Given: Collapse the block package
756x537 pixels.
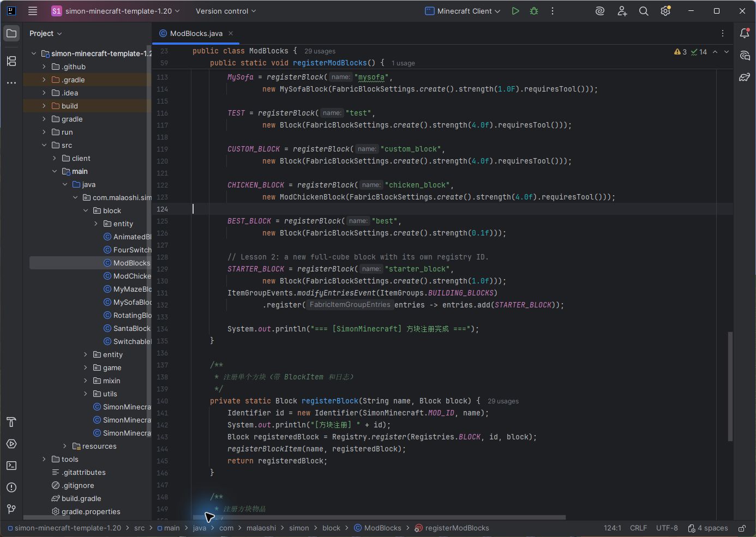Looking at the screenshot, I should click(86, 210).
